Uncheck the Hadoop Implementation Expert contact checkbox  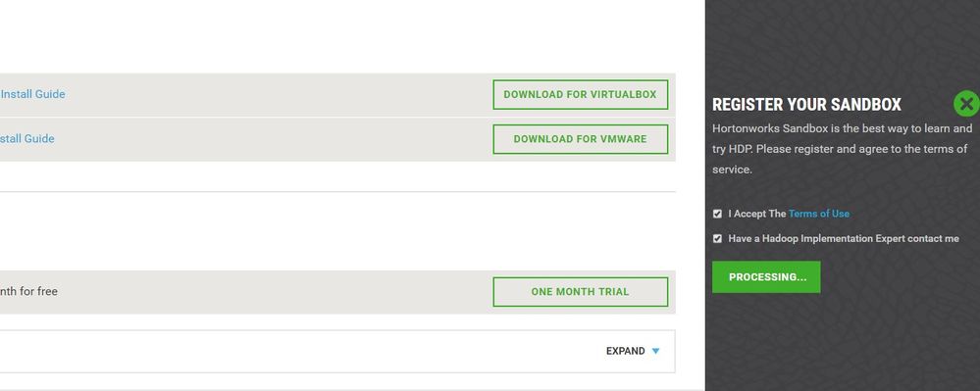pyautogui.click(x=717, y=238)
